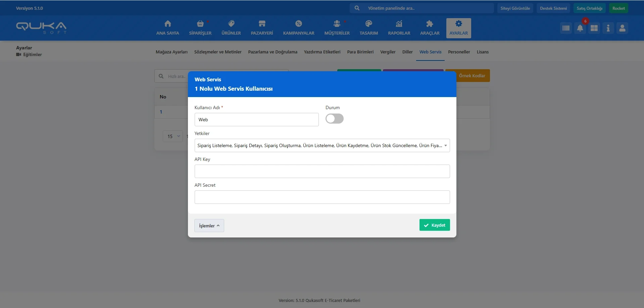Viewport: 644px width, 308px height.
Task: Click the user profile icon
Action: click(622, 28)
